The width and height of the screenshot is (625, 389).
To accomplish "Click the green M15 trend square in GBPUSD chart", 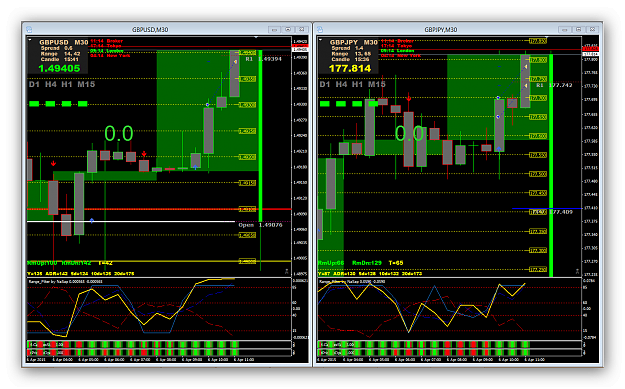I will tap(83, 104).
